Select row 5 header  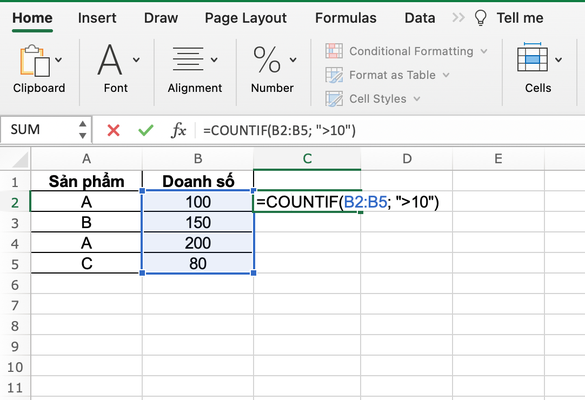(15, 264)
